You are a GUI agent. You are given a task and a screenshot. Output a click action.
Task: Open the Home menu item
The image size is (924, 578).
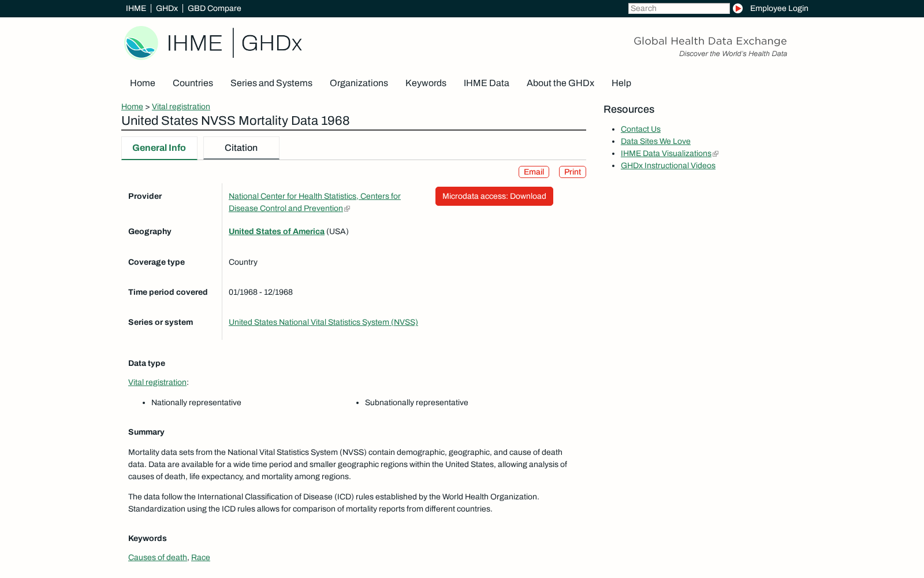[x=143, y=83]
